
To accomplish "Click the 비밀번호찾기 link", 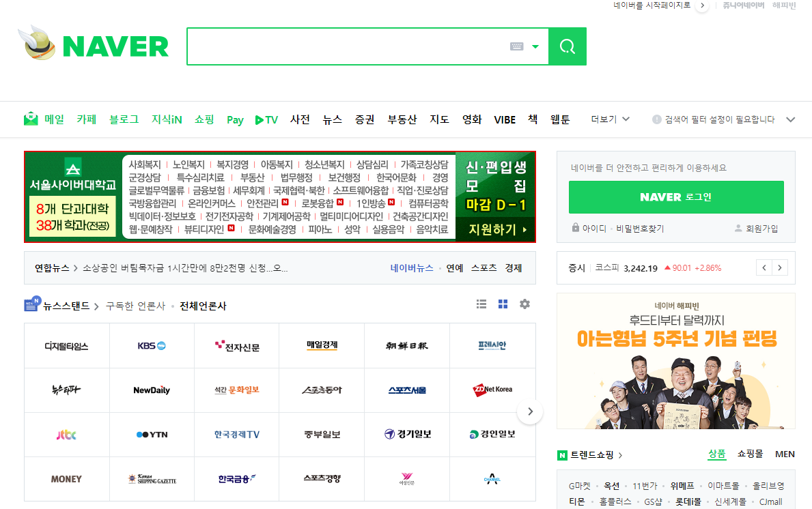I will point(640,229).
